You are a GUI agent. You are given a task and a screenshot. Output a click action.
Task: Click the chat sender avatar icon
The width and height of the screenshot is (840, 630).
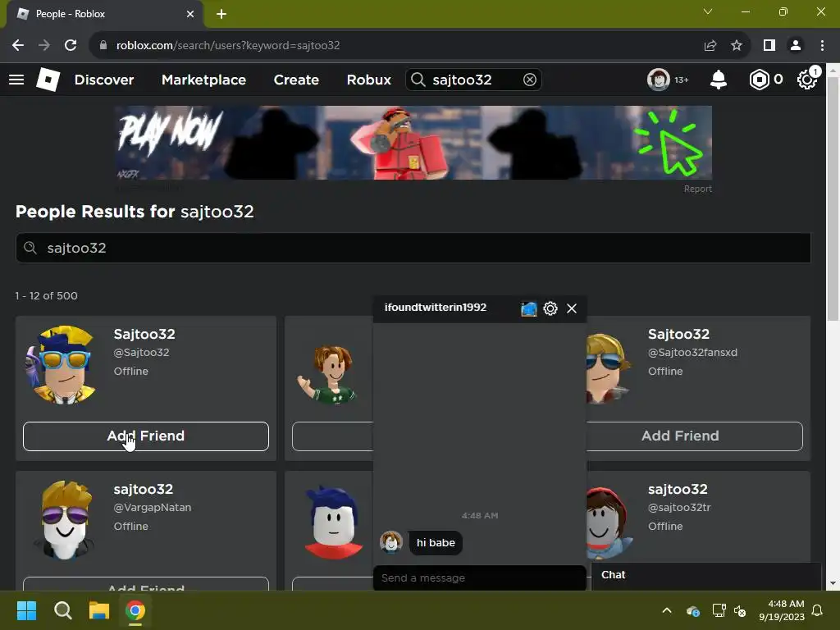pos(391,542)
